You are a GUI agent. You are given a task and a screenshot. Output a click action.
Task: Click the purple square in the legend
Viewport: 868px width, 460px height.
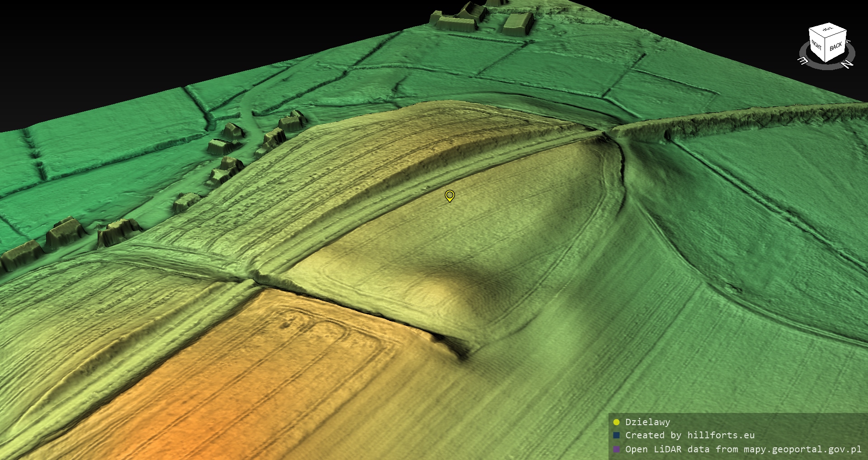point(616,449)
